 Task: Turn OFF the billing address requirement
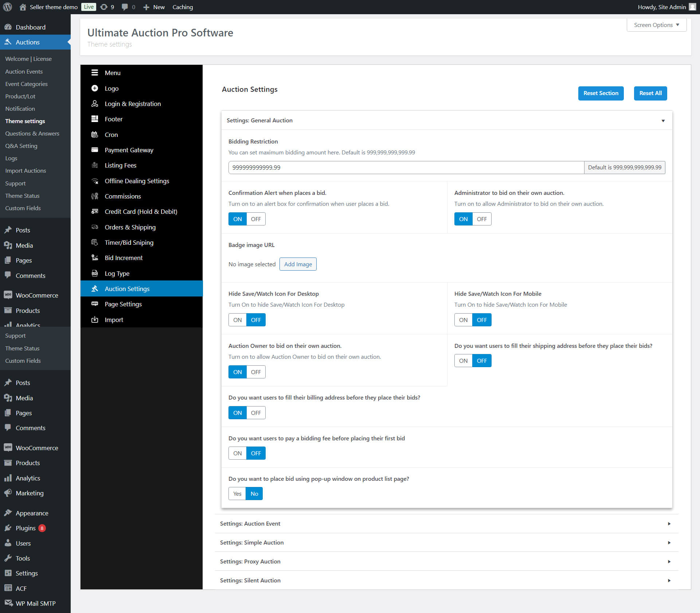256,413
